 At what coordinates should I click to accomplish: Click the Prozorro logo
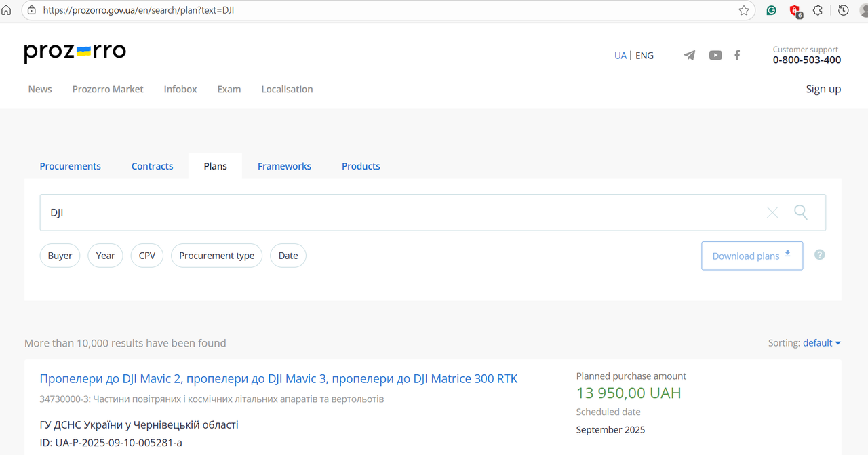coord(75,53)
